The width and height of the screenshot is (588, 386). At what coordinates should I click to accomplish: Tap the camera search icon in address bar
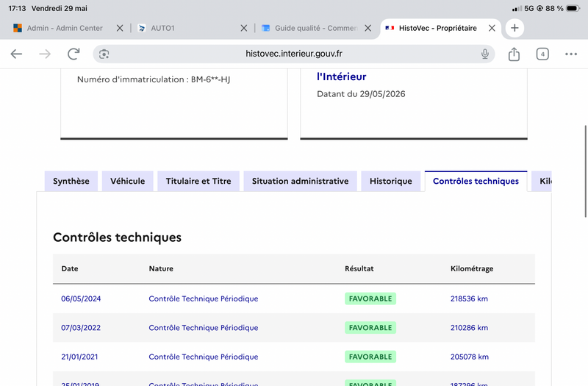click(104, 54)
